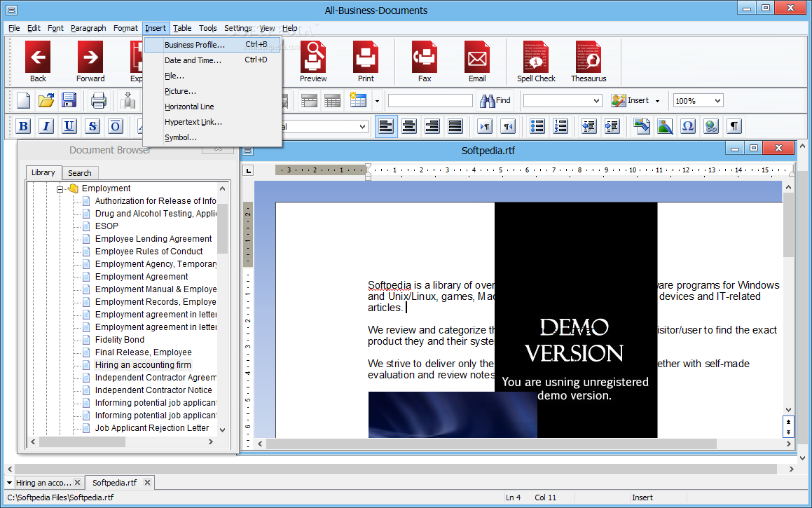Open the Tools menu
Viewport: 812px width, 508px height.
click(x=207, y=28)
